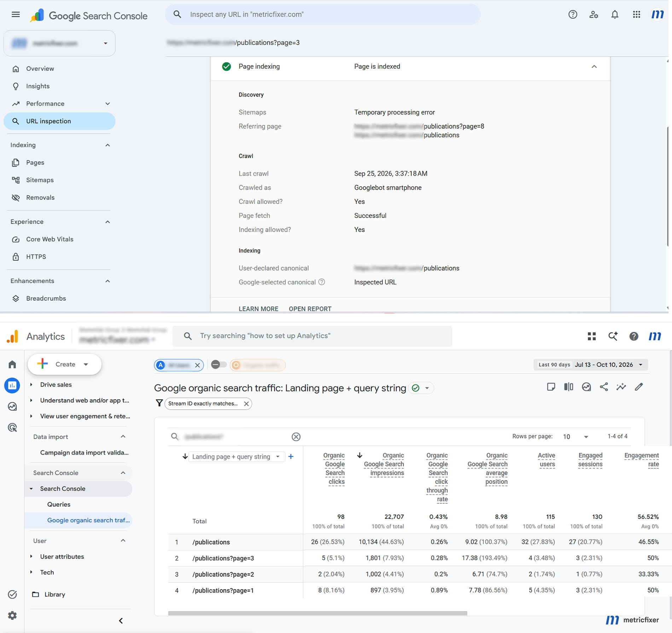Viewport: 672px width, 633px height.
Task: Add a secondary dimension with plus icon
Action: [291, 456]
